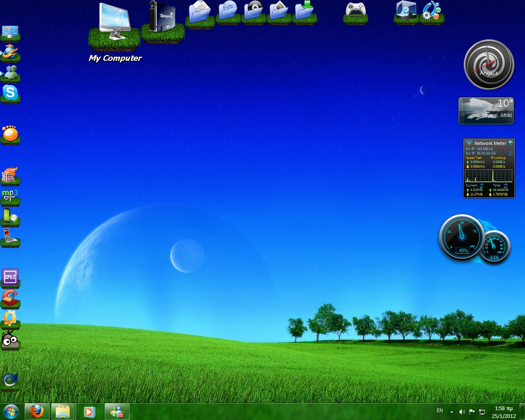Screen dimensions: 525x420
Task: Click the globe icon in Network Meter
Action: 511,143
